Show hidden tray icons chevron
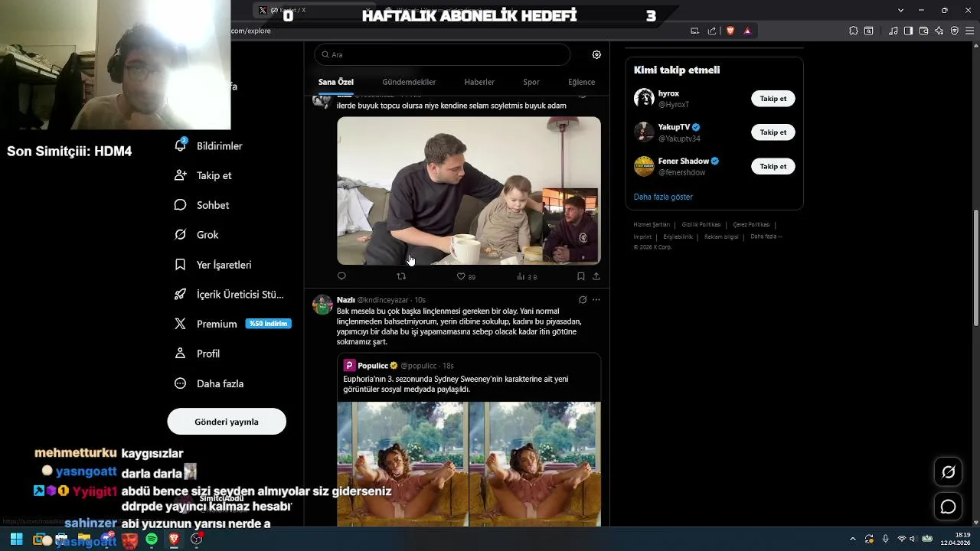The width and height of the screenshot is (980, 551). tap(852, 539)
